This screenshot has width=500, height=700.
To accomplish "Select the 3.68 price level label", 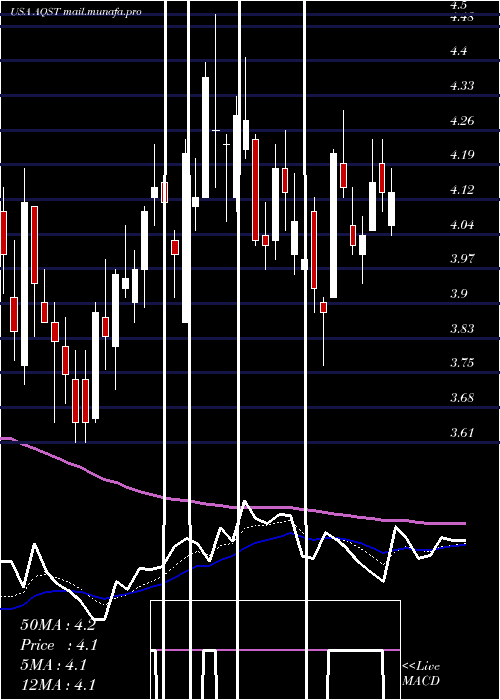I will click(462, 397).
